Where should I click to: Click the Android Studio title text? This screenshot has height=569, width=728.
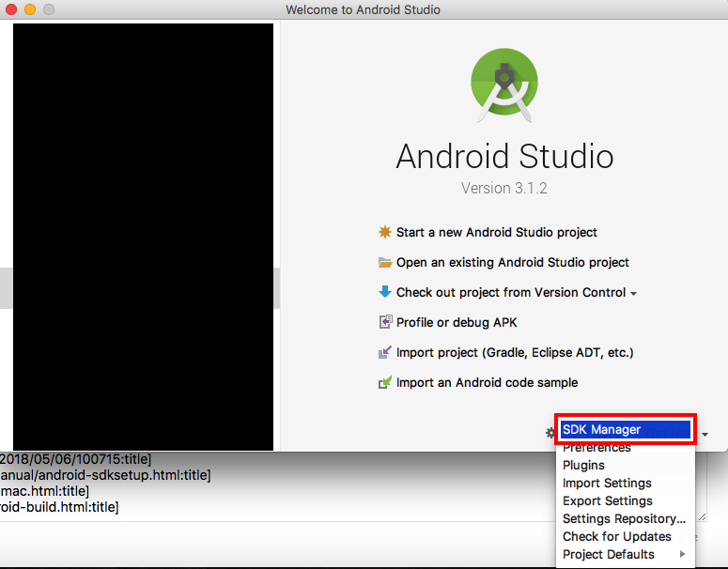click(504, 156)
